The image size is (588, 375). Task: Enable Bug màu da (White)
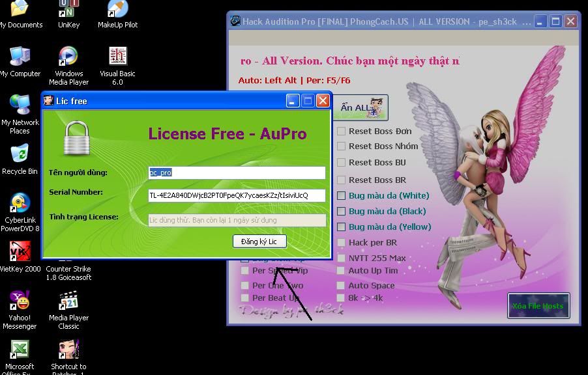point(341,195)
